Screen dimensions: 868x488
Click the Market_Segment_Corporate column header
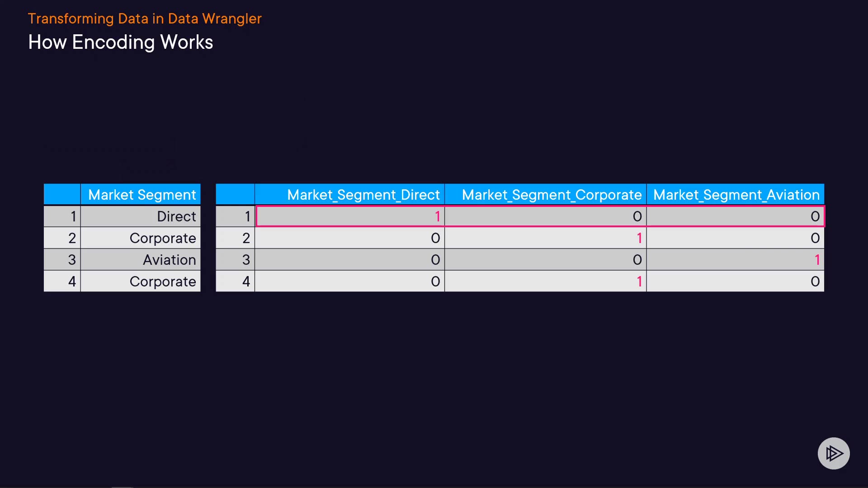coord(552,195)
